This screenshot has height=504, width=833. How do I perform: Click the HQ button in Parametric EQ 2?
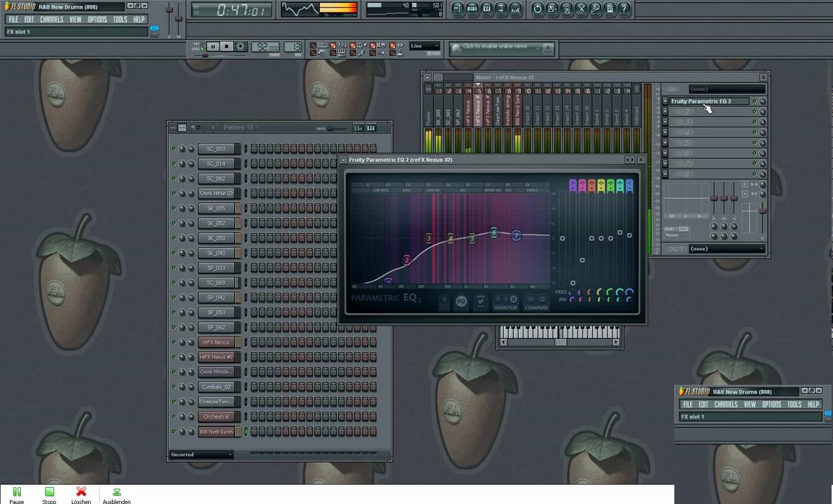click(x=461, y=301)
